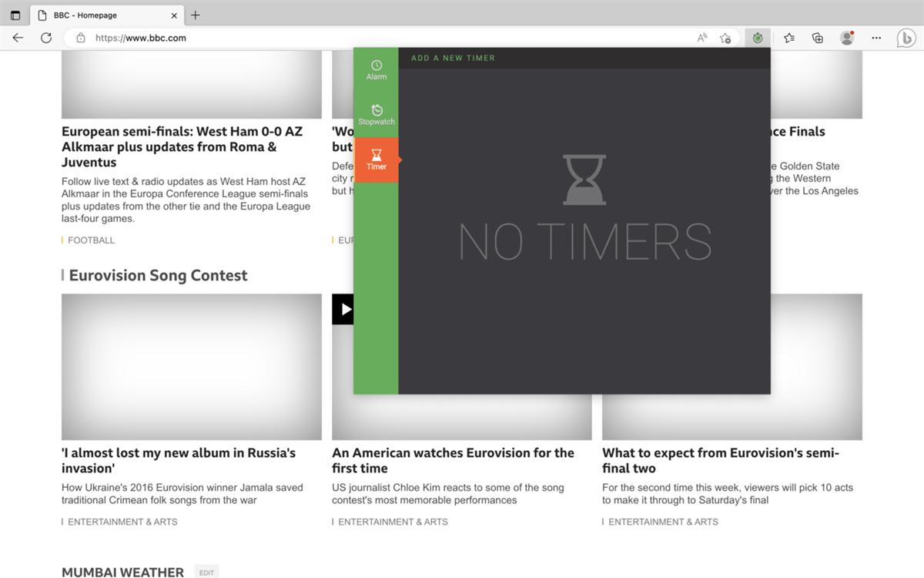Open the browser profile avatar
Screen dimensions: 924x578
[x=846, y=37]
